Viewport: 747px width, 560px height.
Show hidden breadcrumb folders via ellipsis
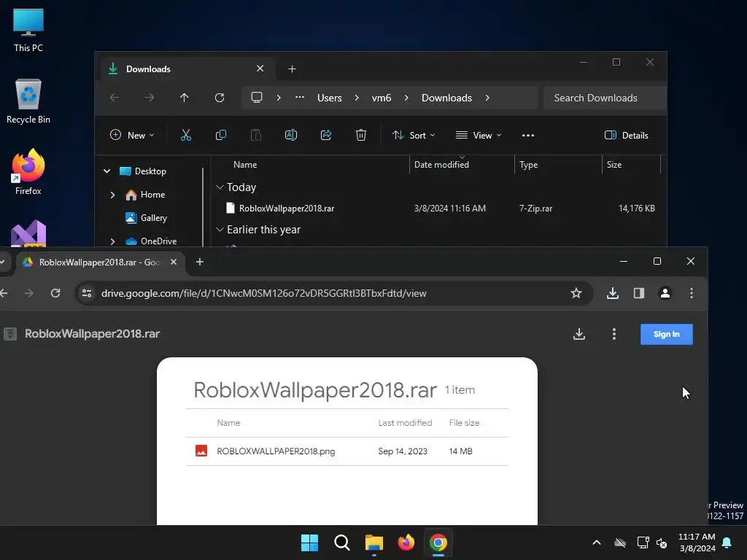[x=300, y=98]
